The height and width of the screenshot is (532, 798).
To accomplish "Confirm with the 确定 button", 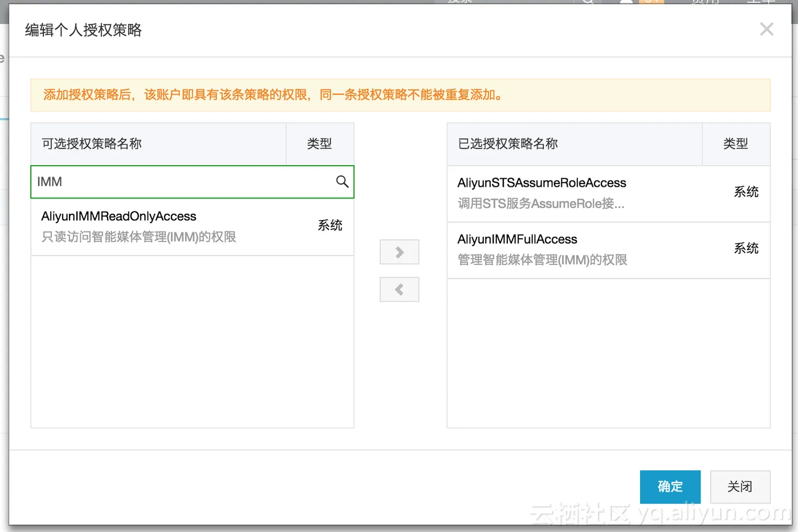I will click(x=670, y=486).
